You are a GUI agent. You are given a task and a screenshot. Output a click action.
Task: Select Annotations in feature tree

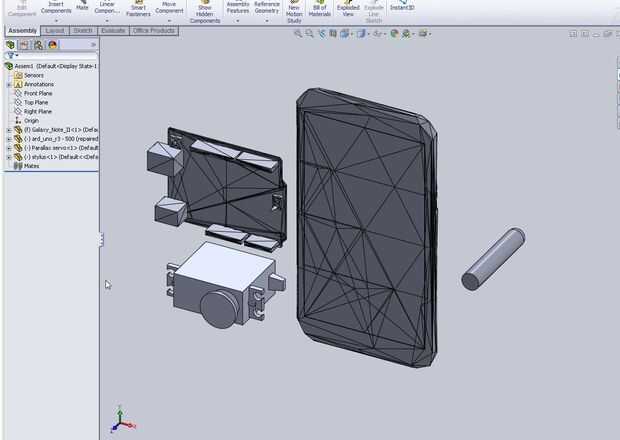point(34,84)
